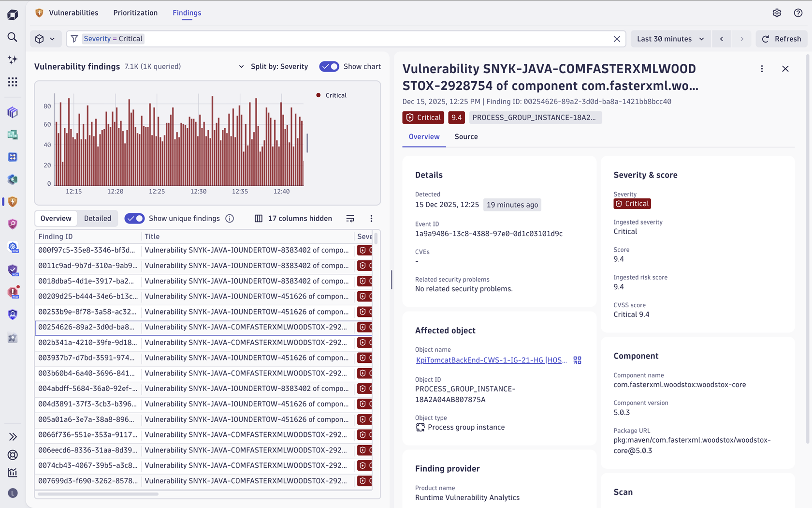Screen dimensions: 812x508
Task: Toggle the Show unique findings switch
Action: 134,219
